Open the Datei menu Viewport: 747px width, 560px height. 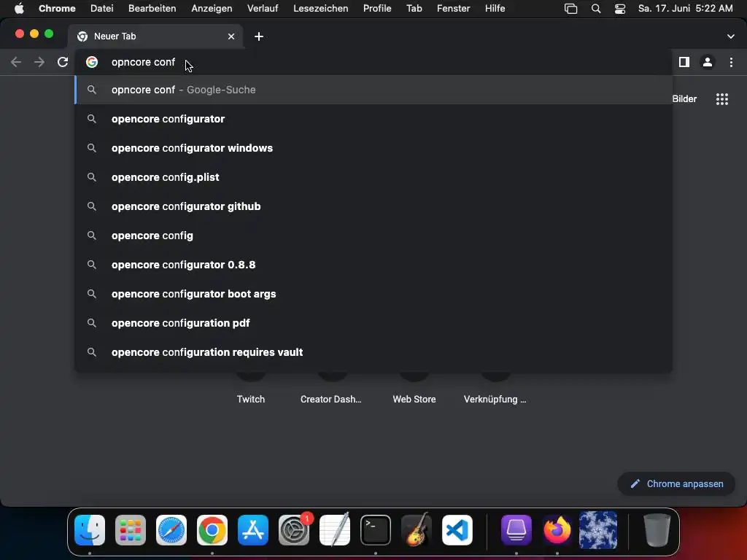[x=102, y=8]
